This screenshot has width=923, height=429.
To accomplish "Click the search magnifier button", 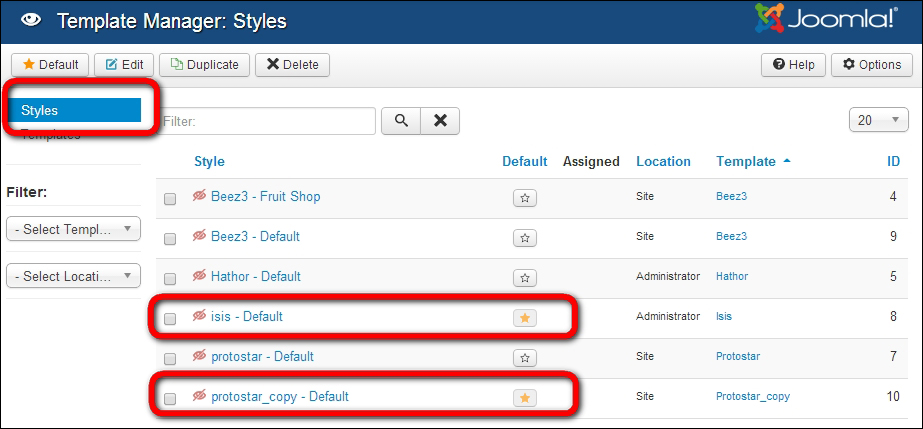I will tap(401, 121).
